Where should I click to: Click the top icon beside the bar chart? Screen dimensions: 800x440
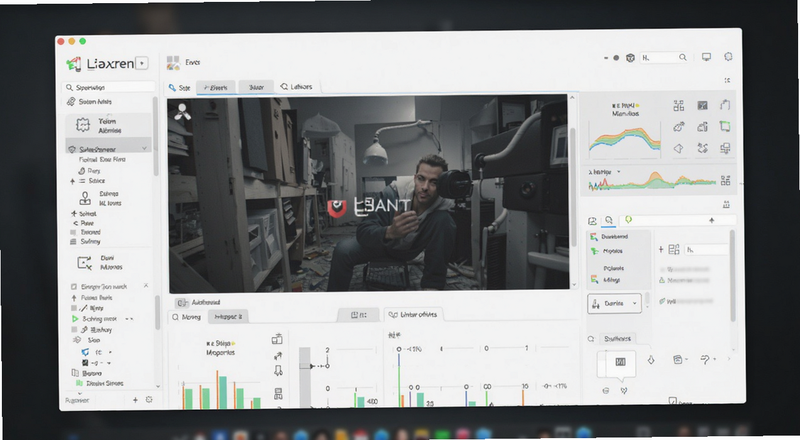coord(277,339)
